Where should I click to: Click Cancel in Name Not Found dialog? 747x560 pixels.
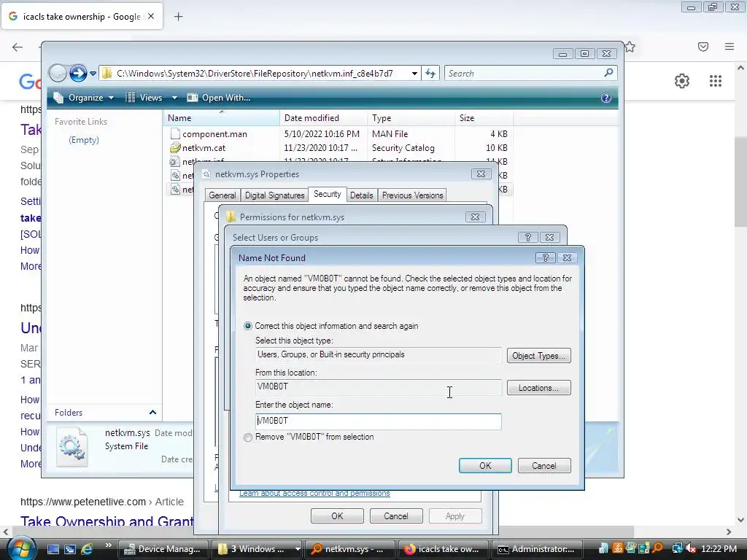pos(544,466)
